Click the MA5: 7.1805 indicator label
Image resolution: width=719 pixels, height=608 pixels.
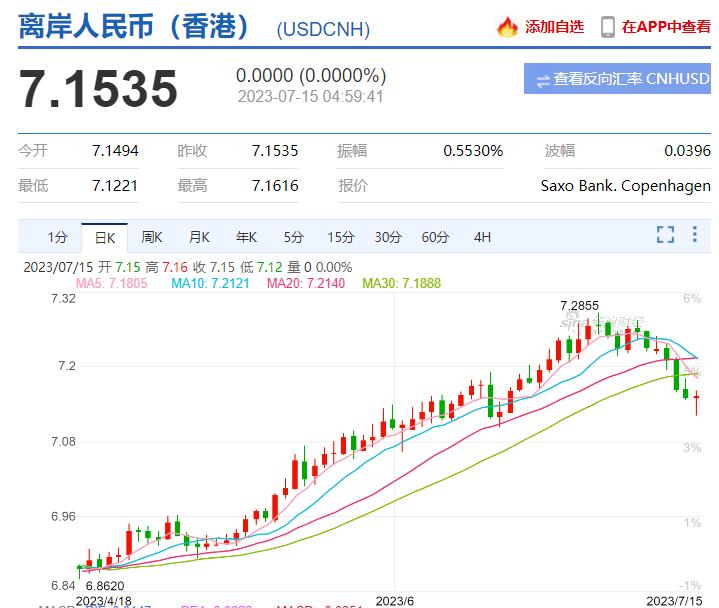pyautogui.click(x=111, y=283)
